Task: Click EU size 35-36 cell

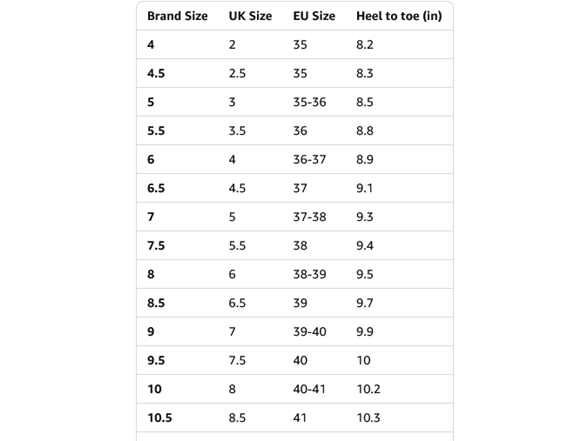Action: (309, 102)
